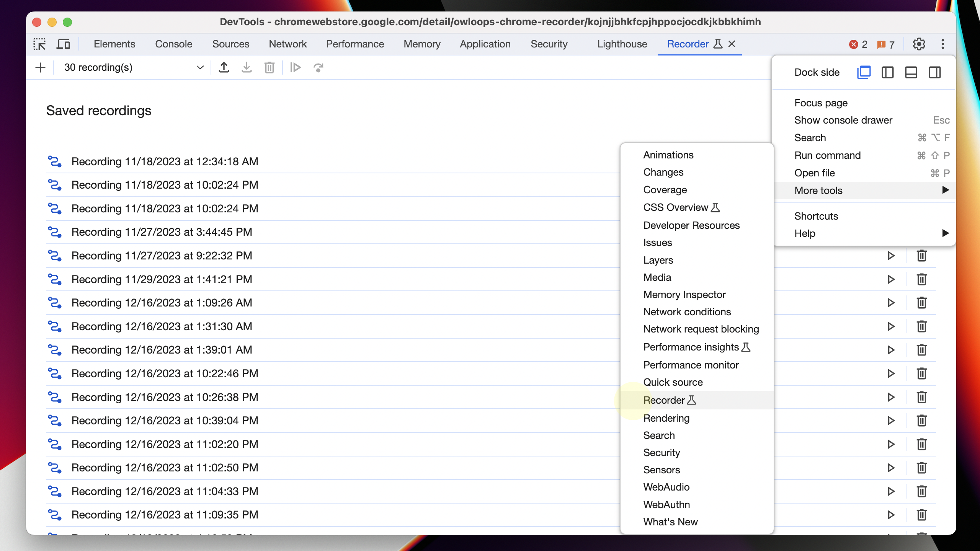The width and height of the screenshot is (980, 551).
Task: Choose Show console drawer
Action: (x=864, y=120)
